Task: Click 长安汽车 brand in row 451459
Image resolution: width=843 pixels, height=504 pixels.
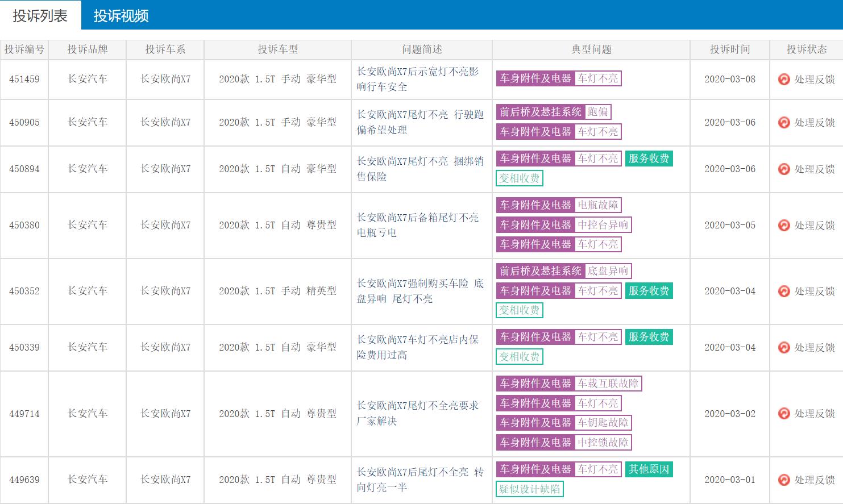Action: coord(88,79)
